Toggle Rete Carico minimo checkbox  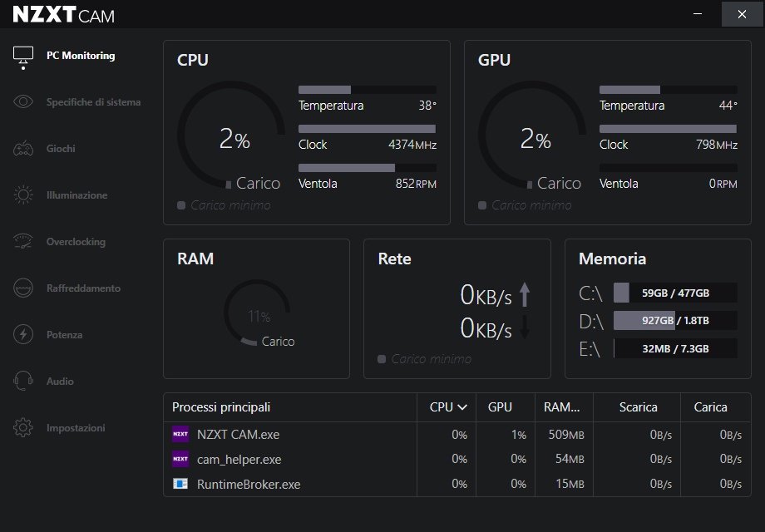click(382, 359)
